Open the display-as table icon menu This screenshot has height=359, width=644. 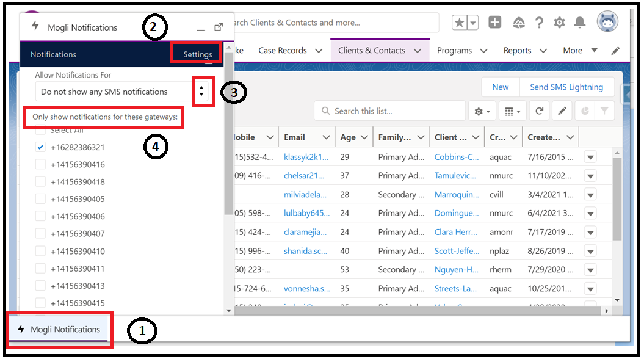[x=512, y=111]
